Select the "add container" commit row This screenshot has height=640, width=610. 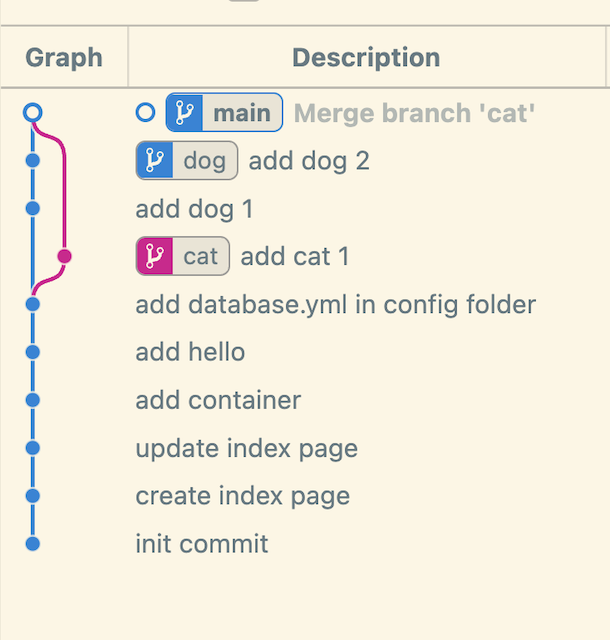(218, 400)
